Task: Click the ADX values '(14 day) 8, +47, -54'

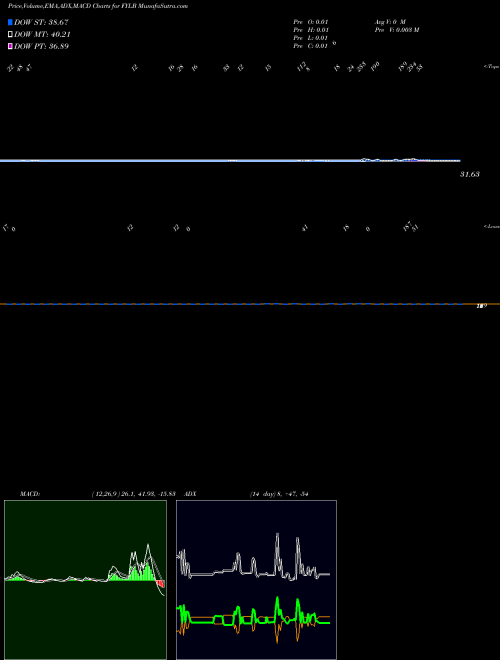Action: tap(279, 494)
